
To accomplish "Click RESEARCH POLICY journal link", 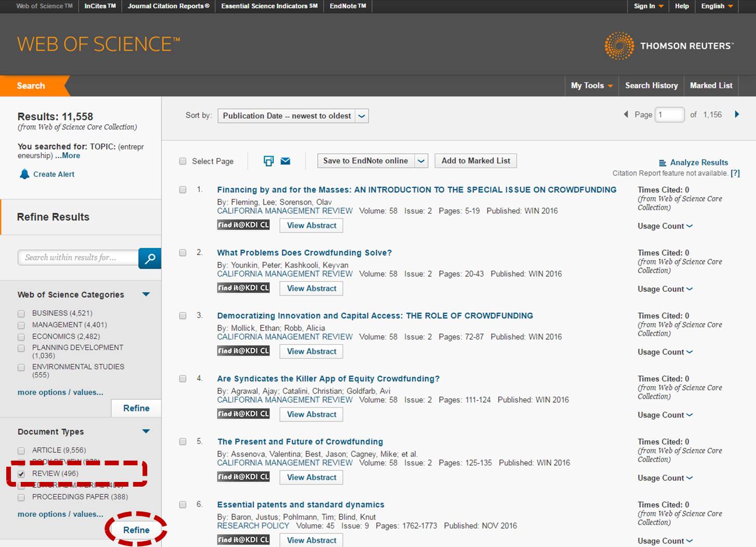I will point(253,526).
